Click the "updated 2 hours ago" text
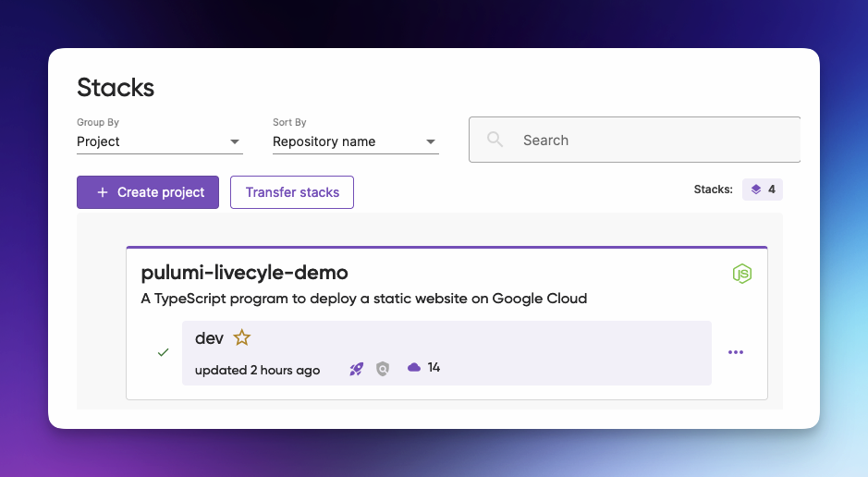 (257, 370)
